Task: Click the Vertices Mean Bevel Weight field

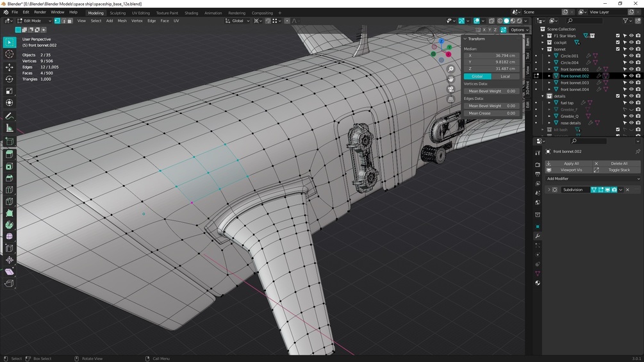Action: click(x=491, y=91)
